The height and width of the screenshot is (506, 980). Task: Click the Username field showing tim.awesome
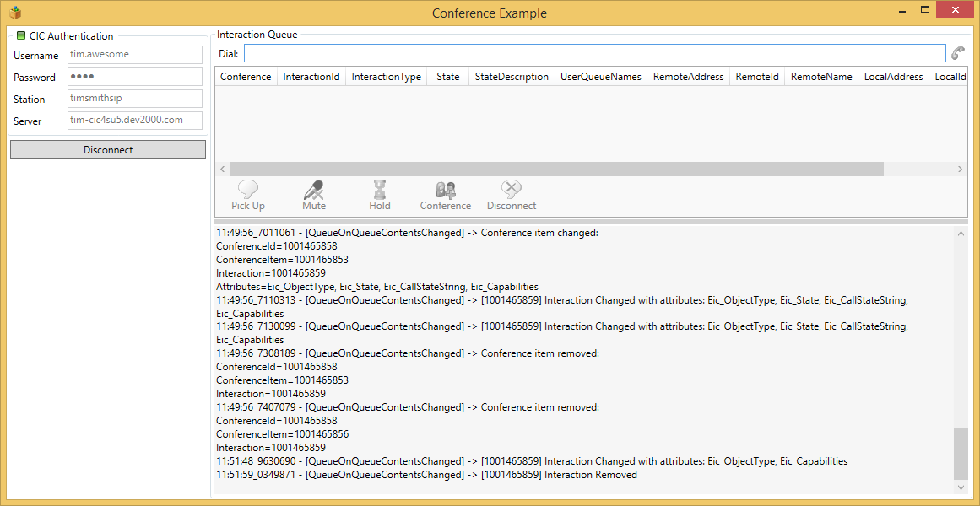(134, 55)
